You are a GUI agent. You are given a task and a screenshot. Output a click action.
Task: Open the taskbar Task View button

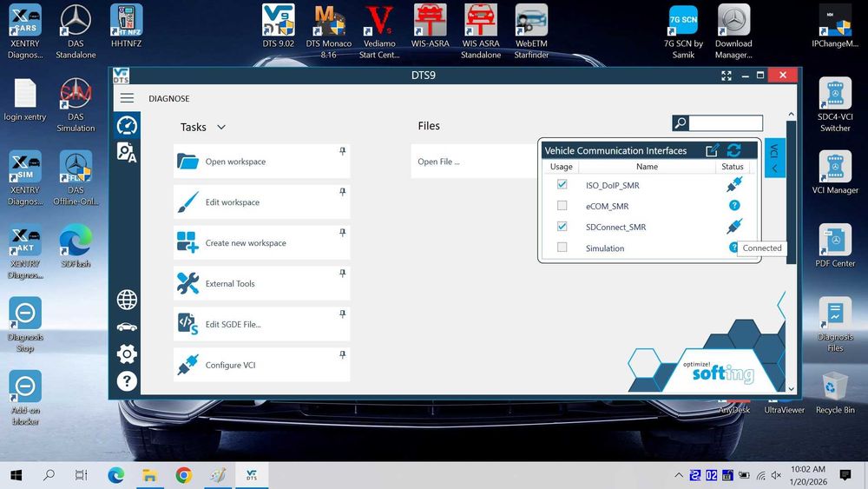pos(82,475)
